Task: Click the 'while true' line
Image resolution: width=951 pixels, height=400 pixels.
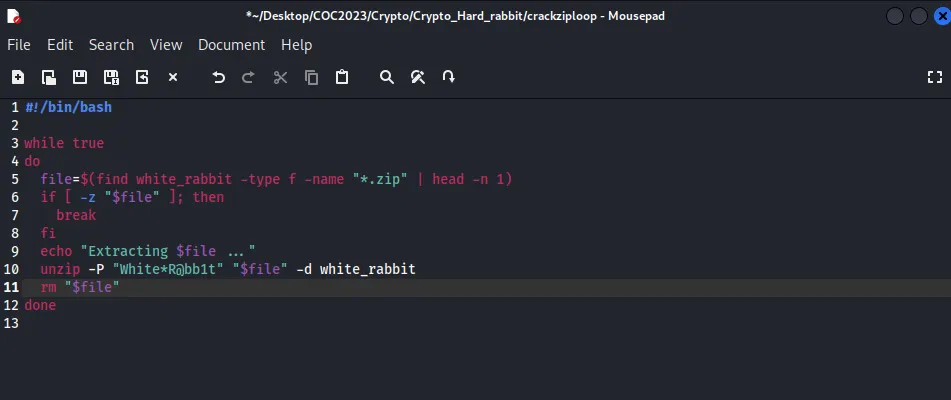Action: (x=64, y=143)
